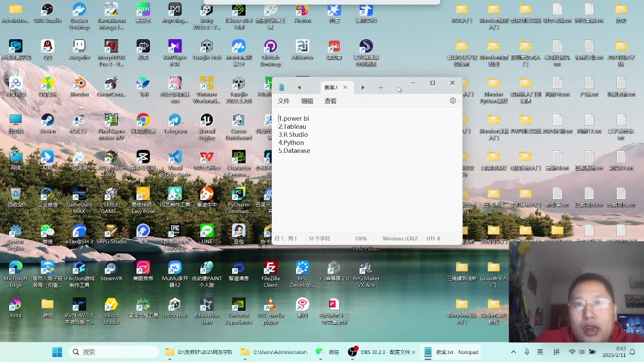The width and height of the screenshot is (644, 362).
Task: Click the 100% zoom level in status bar
Action: tap(361, 238)
